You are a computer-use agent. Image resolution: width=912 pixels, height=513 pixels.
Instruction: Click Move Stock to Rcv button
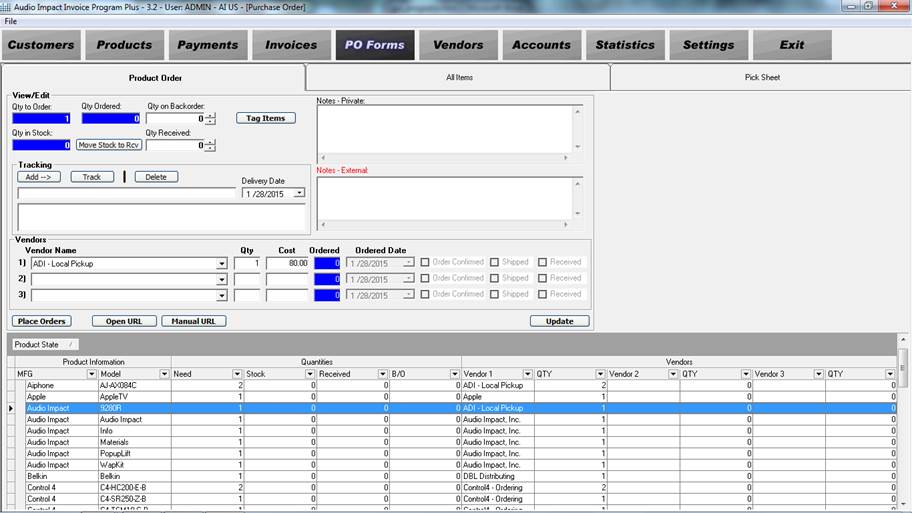click(108, 145)
